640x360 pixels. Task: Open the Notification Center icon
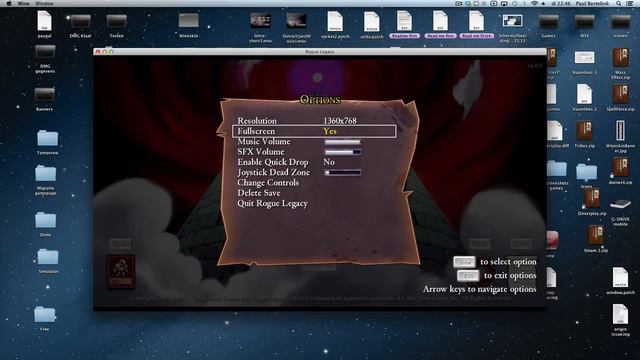(630, 3)
